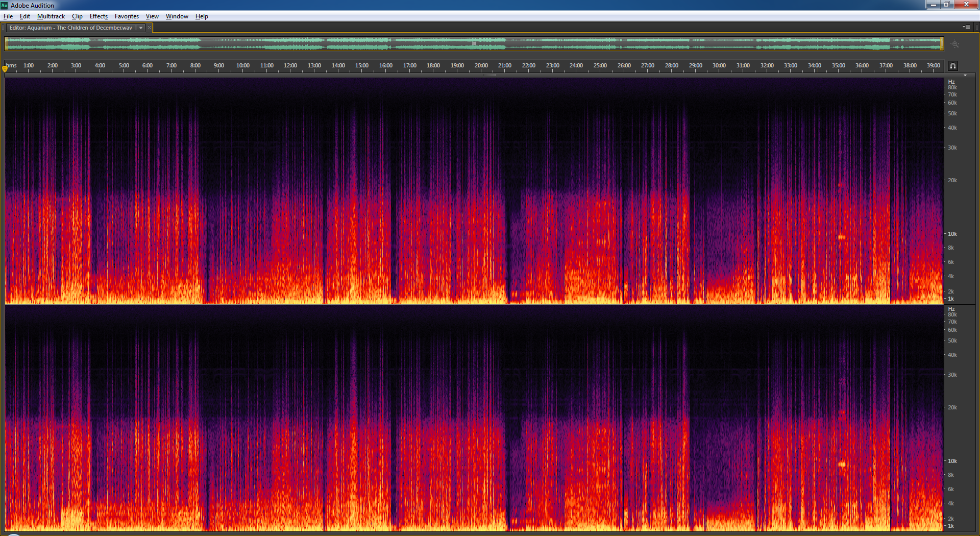
Task: Open the File menu
Action: click(x=8, y=16)
